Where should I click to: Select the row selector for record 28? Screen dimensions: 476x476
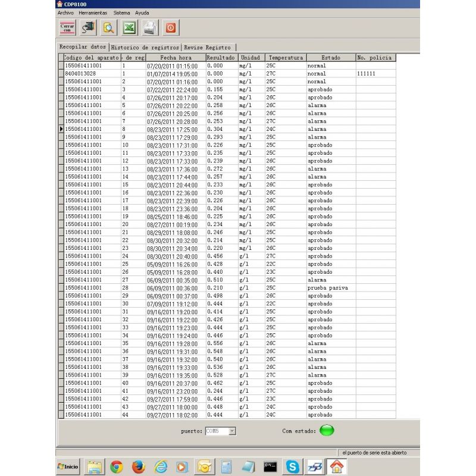[x=61, y=288]
